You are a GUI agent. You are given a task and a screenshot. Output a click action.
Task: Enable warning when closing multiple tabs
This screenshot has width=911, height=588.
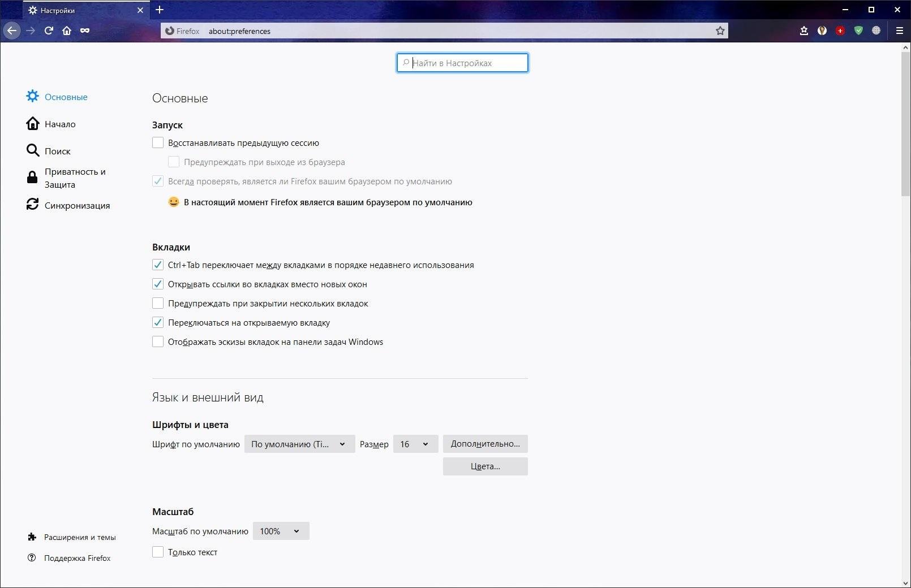[x=158, y=304]
